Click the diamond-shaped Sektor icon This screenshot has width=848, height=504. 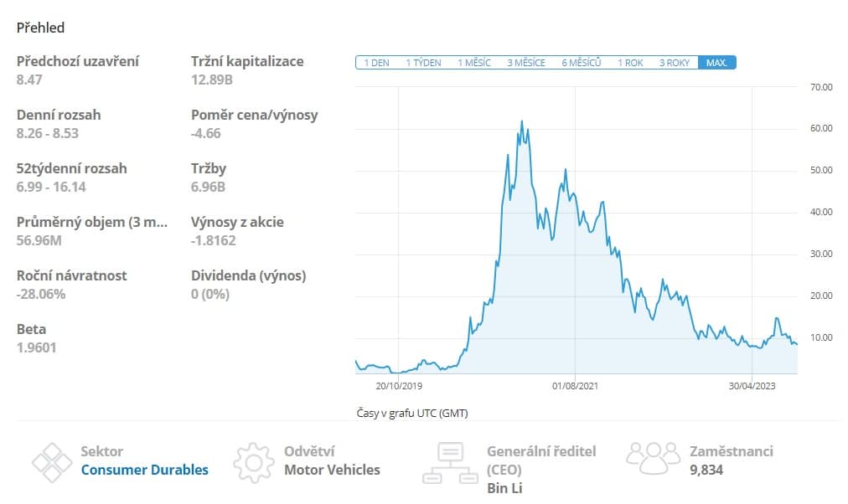[x=52, y=461]
